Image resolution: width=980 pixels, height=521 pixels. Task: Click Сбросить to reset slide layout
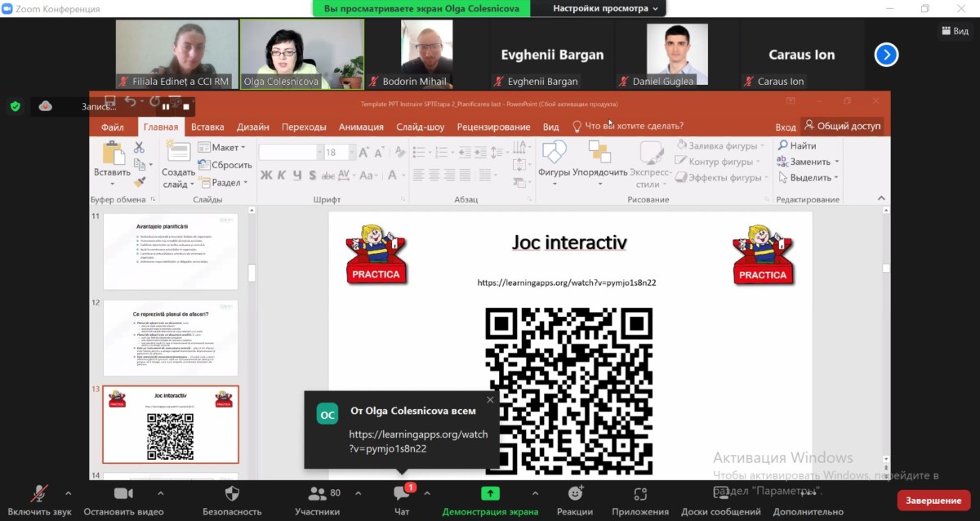coord(225,165)
